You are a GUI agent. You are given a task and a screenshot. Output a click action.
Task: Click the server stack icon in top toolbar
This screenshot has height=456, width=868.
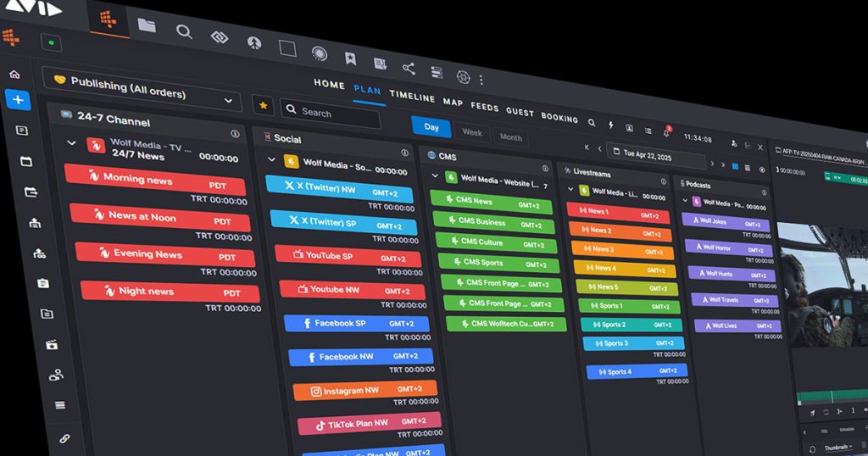437,73
